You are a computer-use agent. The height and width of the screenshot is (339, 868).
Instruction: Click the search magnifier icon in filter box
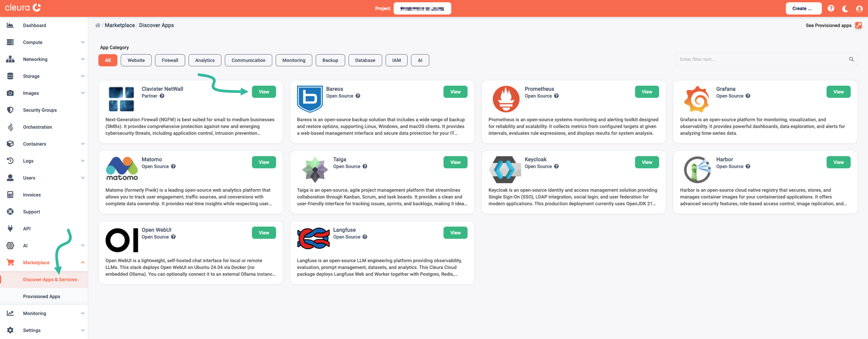pos(851,59)
